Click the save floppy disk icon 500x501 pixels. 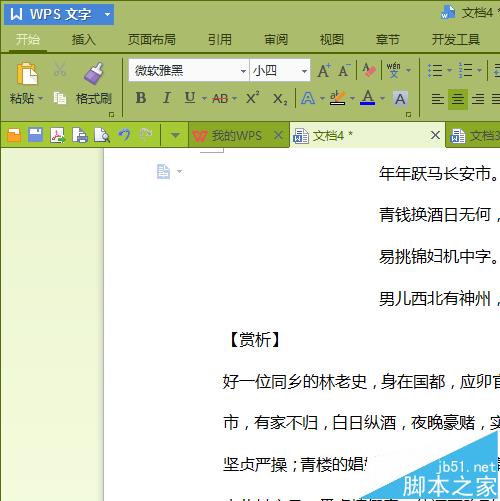tap(35, 135)
